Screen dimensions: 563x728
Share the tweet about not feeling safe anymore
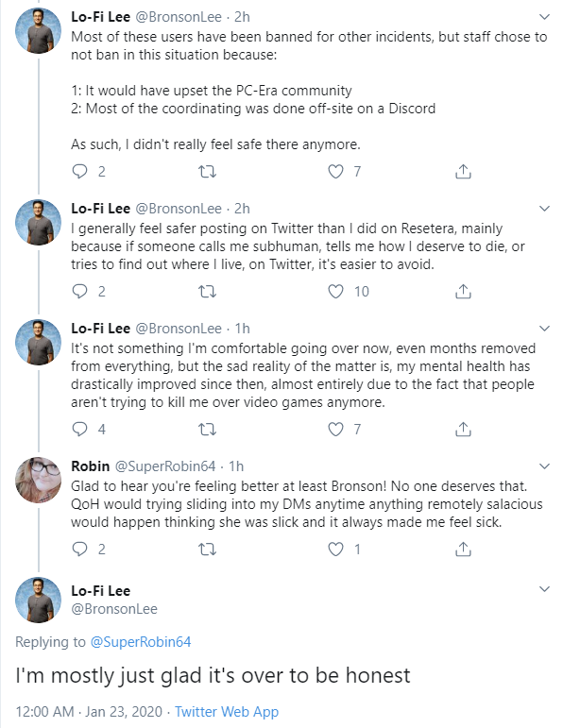pos(463,171)
